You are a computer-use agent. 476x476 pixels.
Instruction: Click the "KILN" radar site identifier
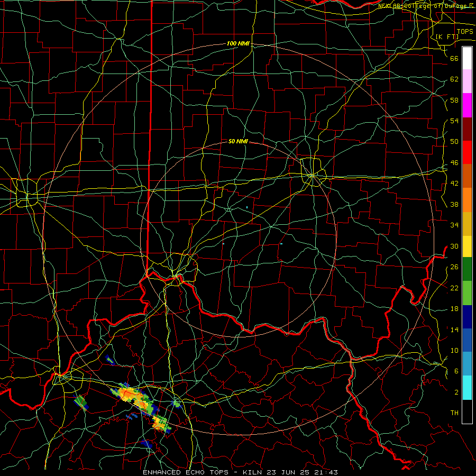click(253, 472)
